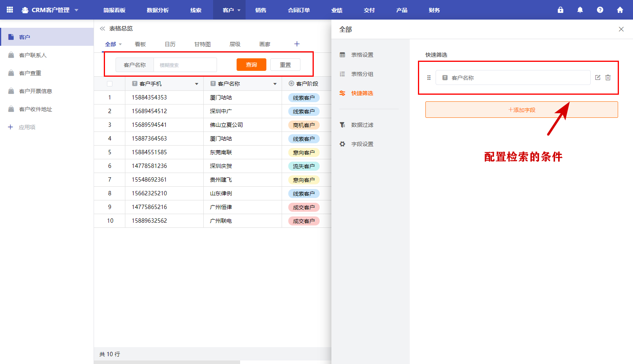Delete the 客户名称 quick filter field
Viewport: 633px width, 364px height.
[x=608, y=77]
